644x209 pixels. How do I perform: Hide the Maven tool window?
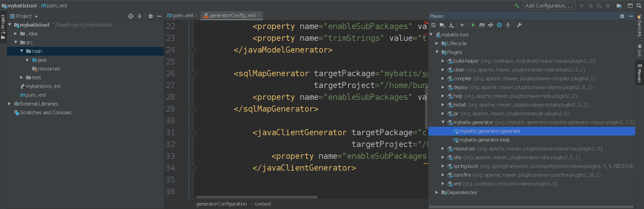pos(631,16)
